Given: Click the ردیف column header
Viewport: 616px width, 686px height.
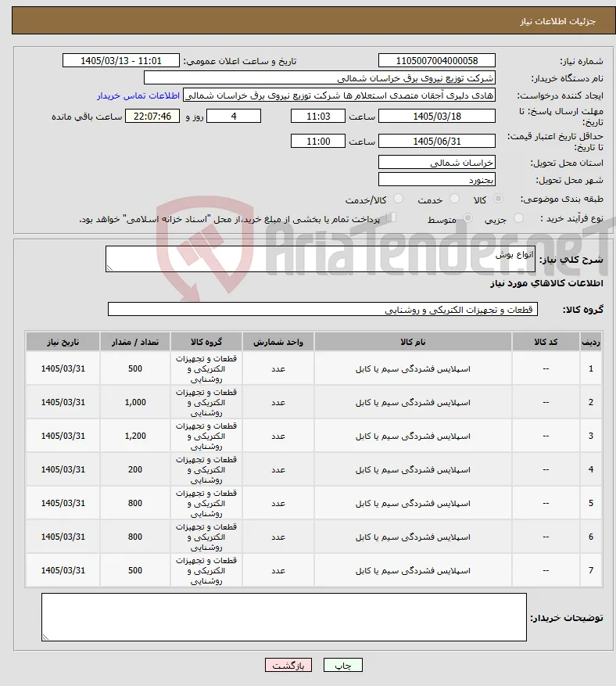Looking at the screenshot, I should (591, 342).
